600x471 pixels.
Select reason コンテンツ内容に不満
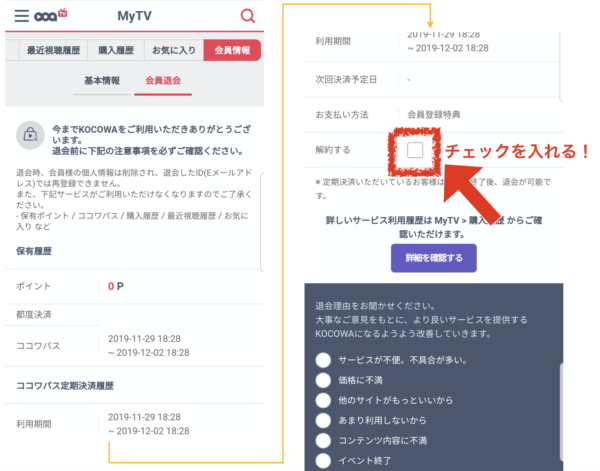[x=323, y=440]
